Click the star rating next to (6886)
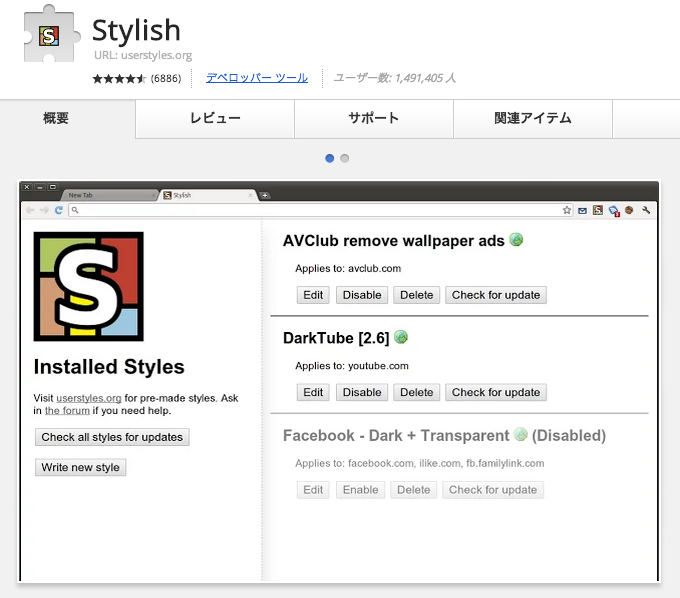Viewport: 680px width, 598px height. [x=119, y=78]
